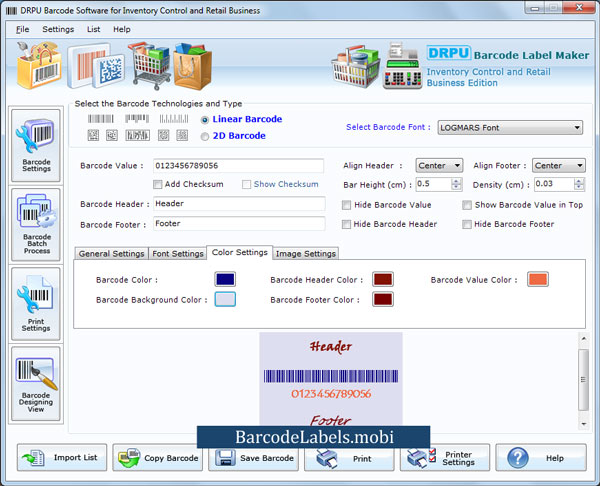Viewport: 600px width, 486px height.
Task: Click the paint bucket shopping bag banner icon
Action: coord(39,65)
